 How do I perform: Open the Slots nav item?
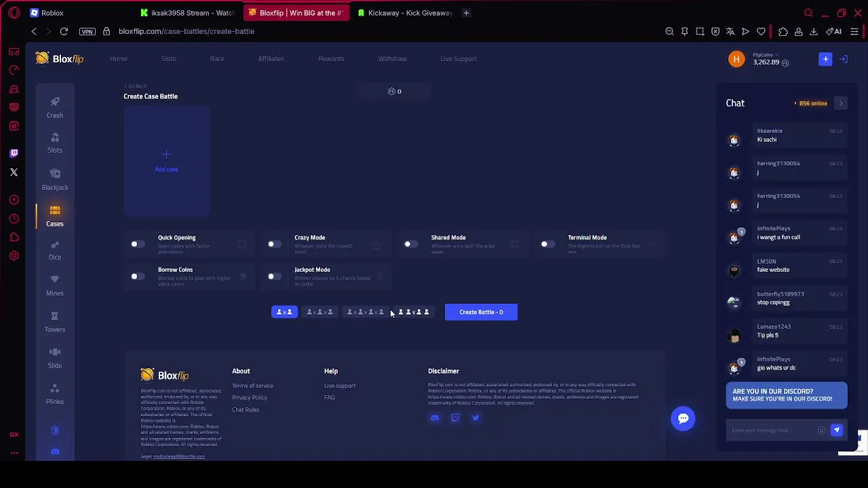click(168, 59)
